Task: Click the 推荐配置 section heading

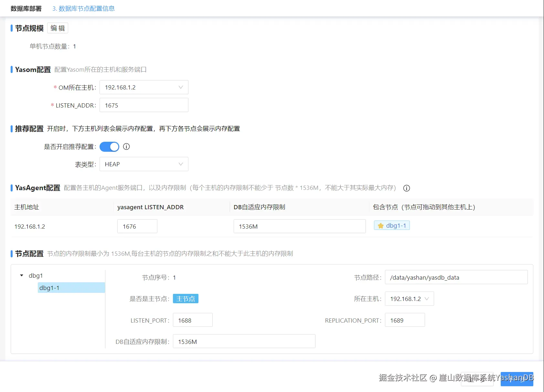Action: [29, 129]
